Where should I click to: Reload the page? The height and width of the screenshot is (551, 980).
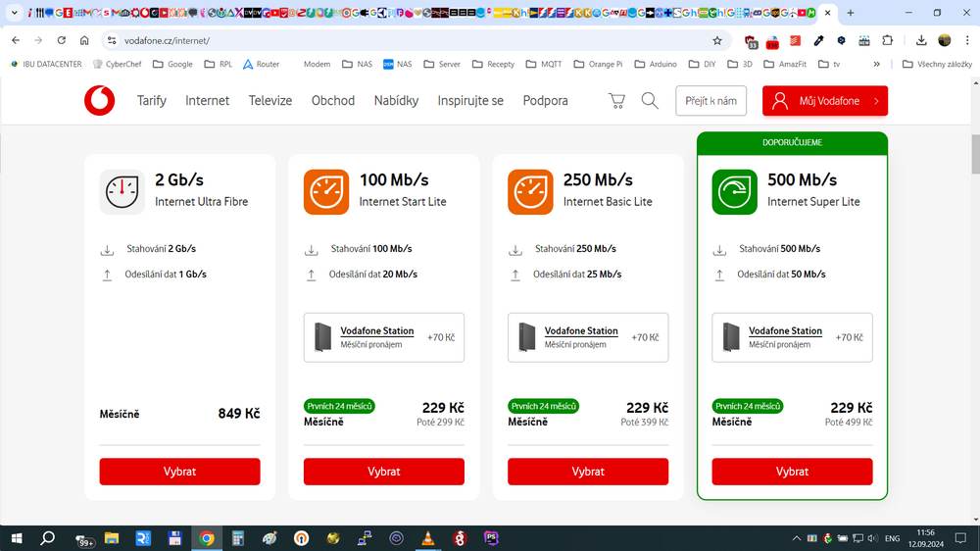(61, 40)
